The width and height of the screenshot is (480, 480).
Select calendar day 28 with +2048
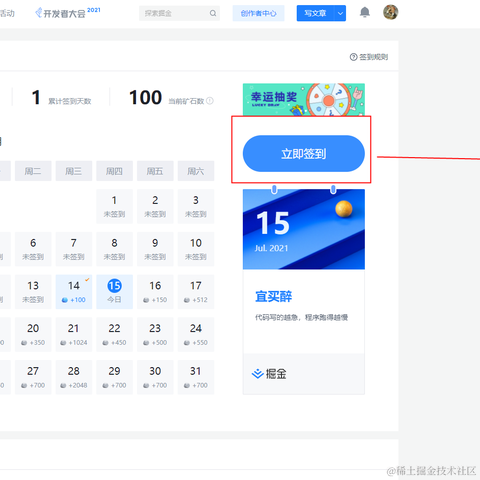[74, 377]
